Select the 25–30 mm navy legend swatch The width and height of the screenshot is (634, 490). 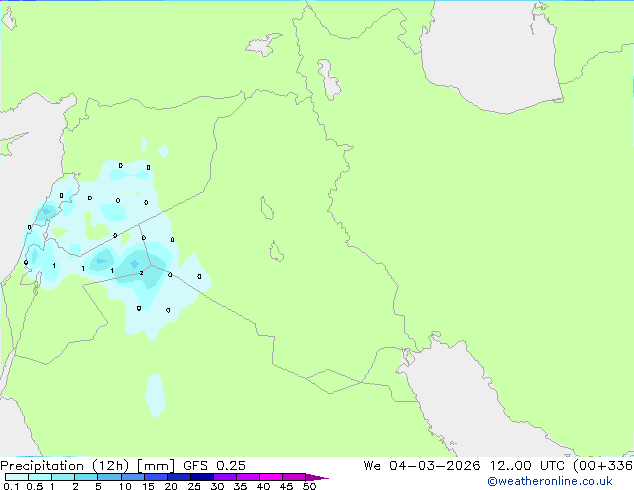click(x=202, y=477)
